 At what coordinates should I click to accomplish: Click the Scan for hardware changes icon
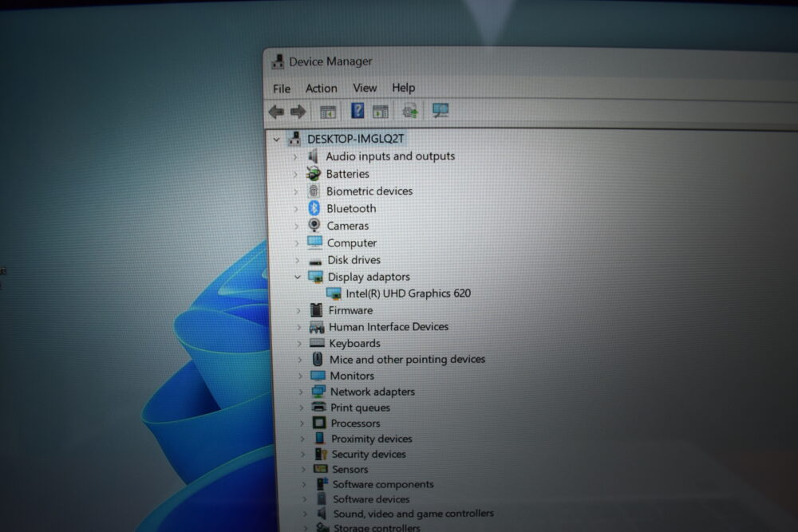(x=440, y=110)
